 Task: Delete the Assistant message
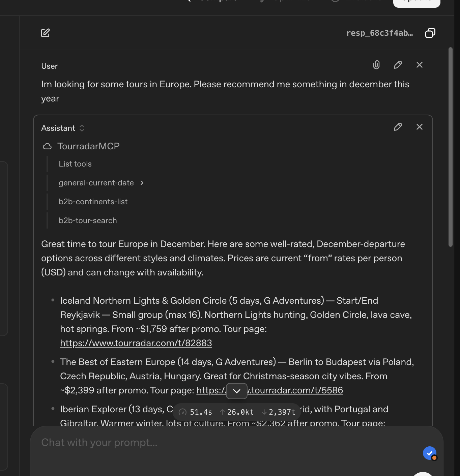pyautogui.click(x=419, y=127)
